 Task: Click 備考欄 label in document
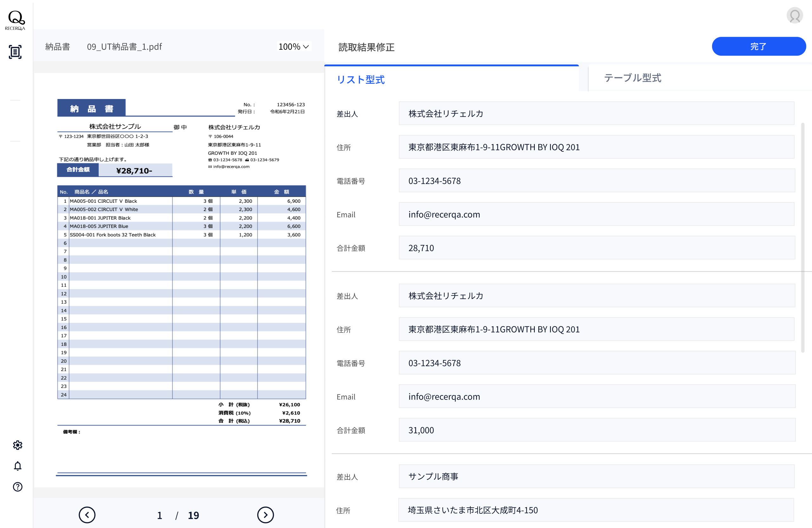72,432
